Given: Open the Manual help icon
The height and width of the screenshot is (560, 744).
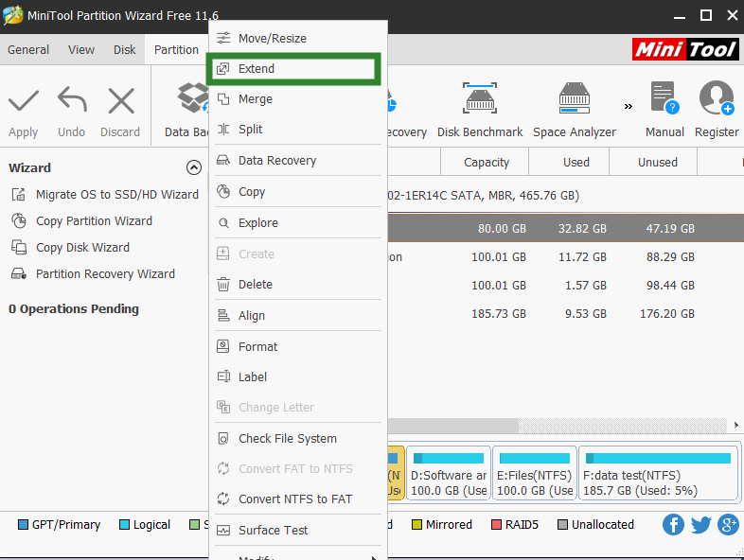Looking at the screenshot, I should [664, 98].
